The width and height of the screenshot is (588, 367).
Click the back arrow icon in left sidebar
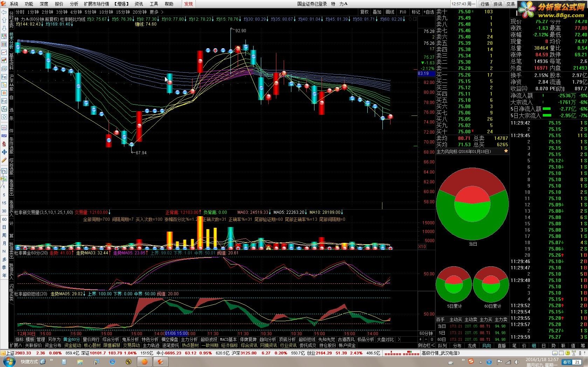(x=4, y=12)
